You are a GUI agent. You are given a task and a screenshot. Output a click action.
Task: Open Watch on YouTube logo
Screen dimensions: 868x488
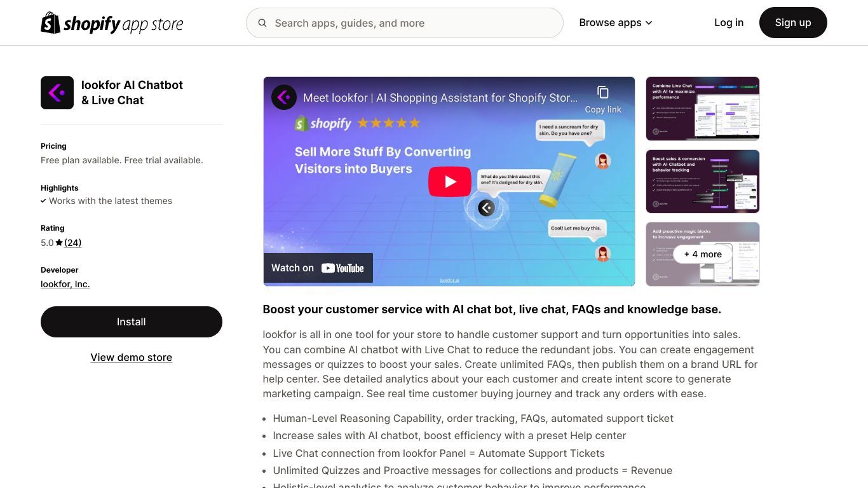pyautogui.click(x=342, y=268)
